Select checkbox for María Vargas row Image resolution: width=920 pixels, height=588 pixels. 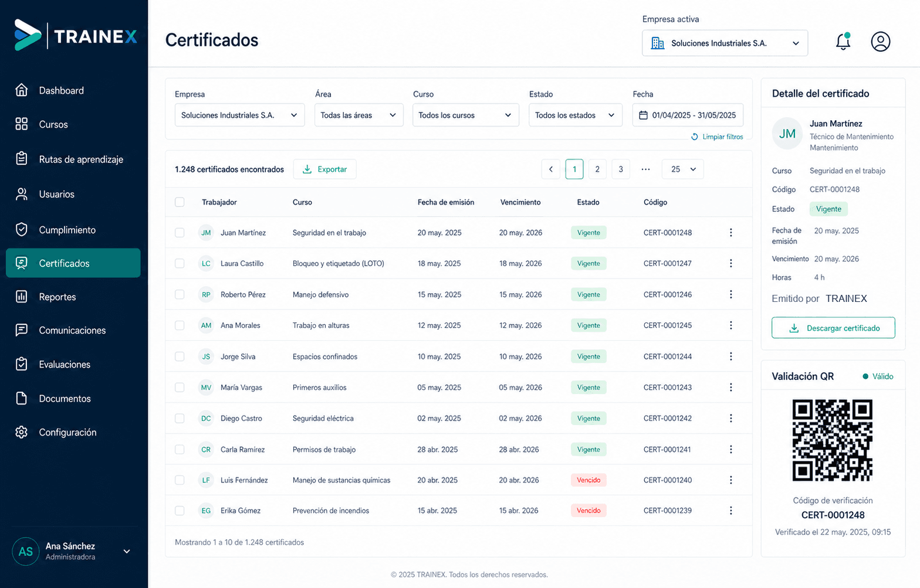coord(180,388)
